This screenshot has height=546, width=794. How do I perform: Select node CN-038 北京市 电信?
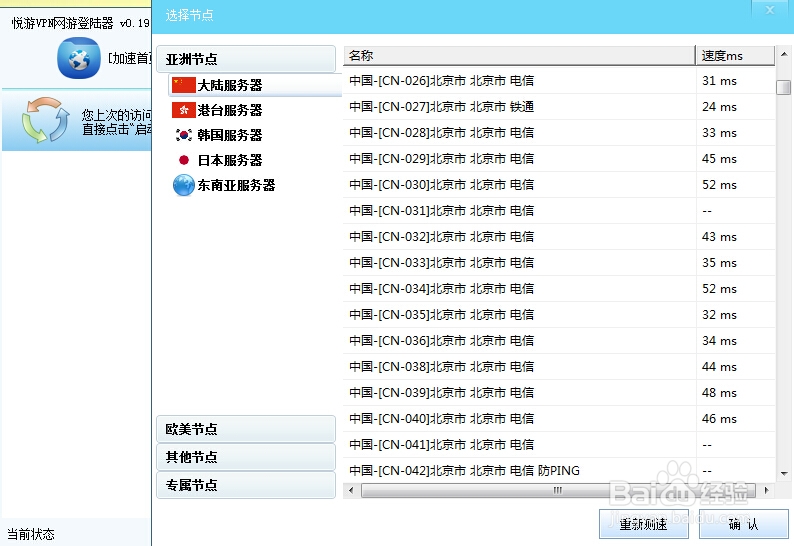pyautogui.click(x=559, y=367)
